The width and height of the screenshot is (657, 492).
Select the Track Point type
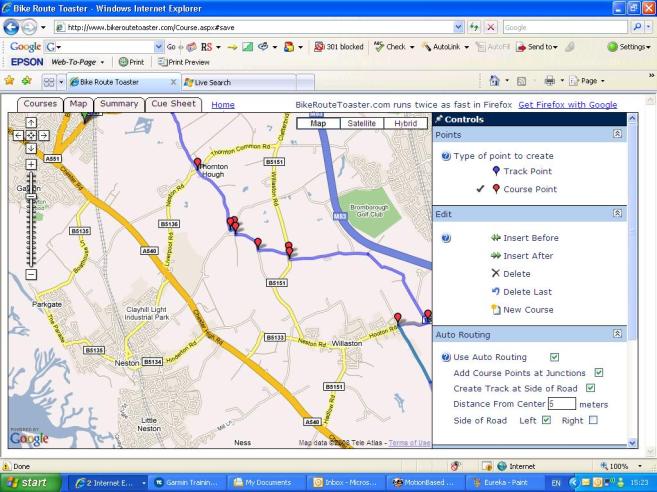pos(527,172)
